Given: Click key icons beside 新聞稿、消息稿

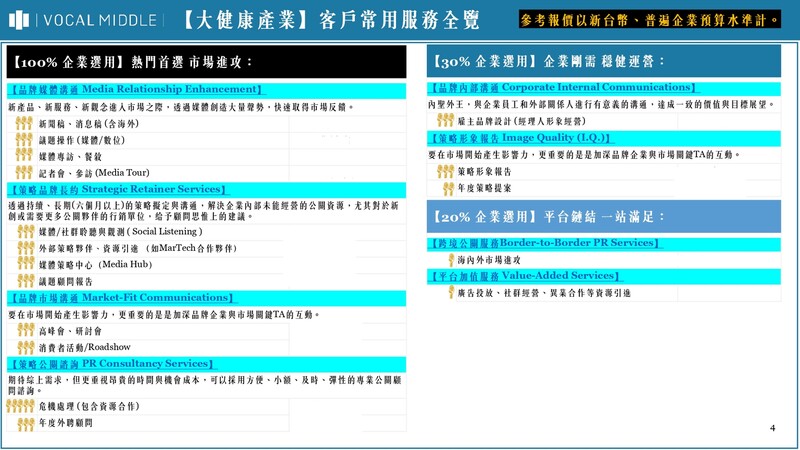Looking at the screenshot, I should point(25,123).
